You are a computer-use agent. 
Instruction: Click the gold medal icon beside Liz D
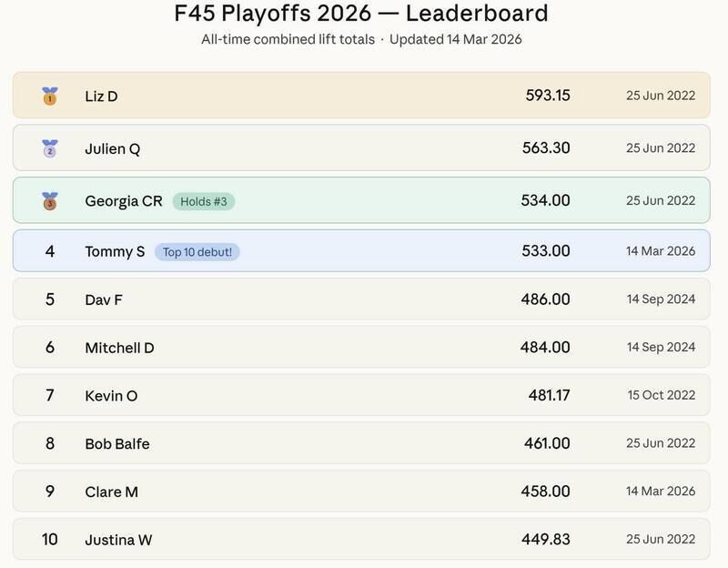tap(50, 96)
